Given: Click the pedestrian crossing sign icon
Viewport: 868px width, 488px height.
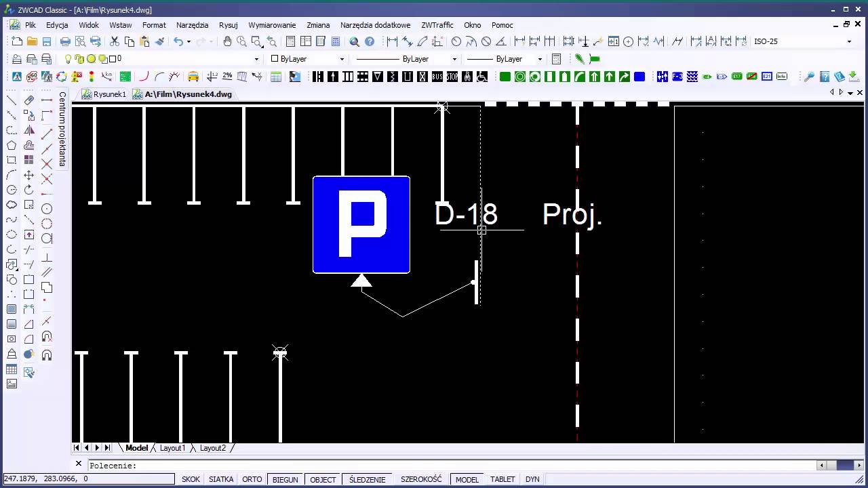Looking at the screenshot, I should [17, 77].
